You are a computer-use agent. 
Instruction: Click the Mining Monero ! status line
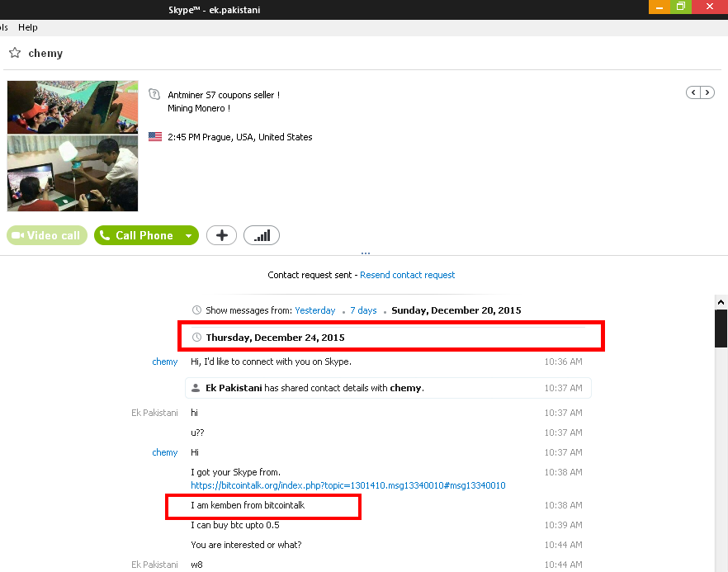(199, 108)
